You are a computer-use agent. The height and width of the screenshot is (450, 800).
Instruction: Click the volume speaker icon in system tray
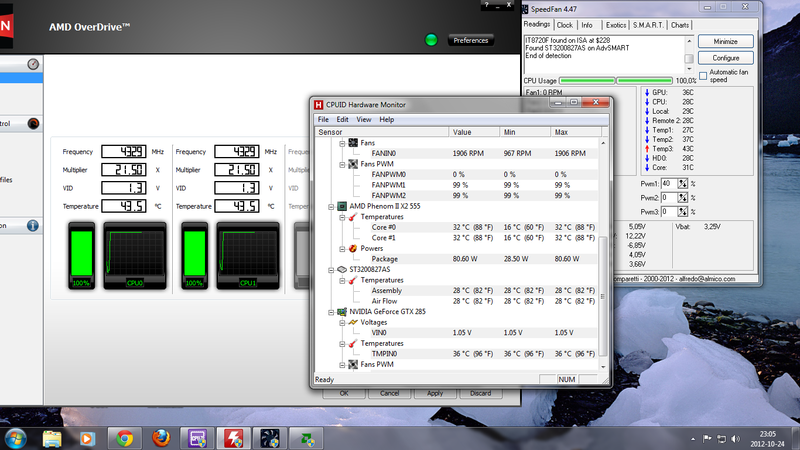736,439
